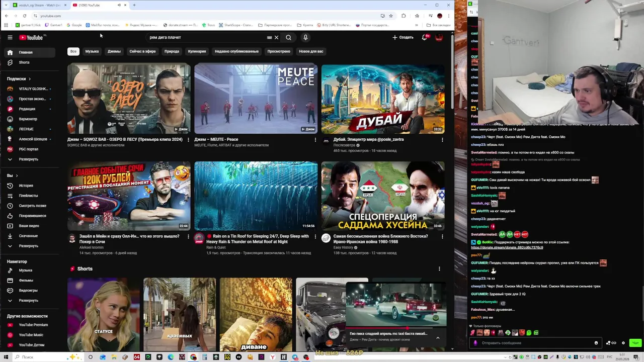Bookmark this page with the star icon

390,16
